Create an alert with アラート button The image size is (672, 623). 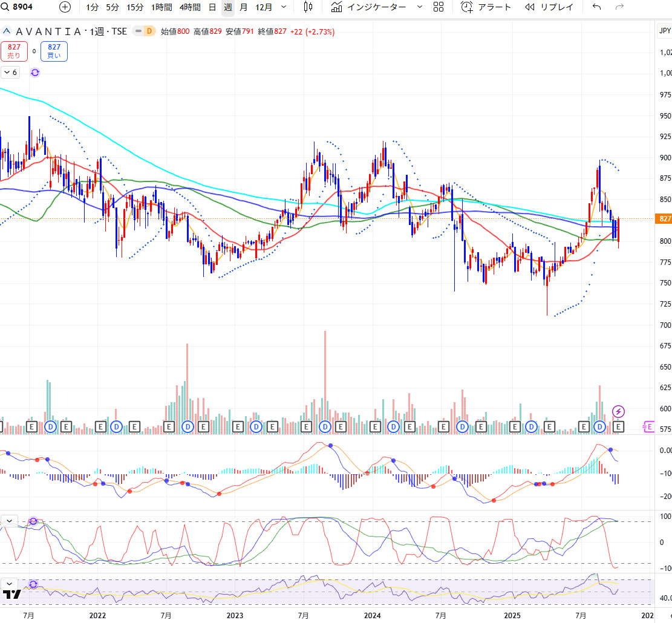486,7
